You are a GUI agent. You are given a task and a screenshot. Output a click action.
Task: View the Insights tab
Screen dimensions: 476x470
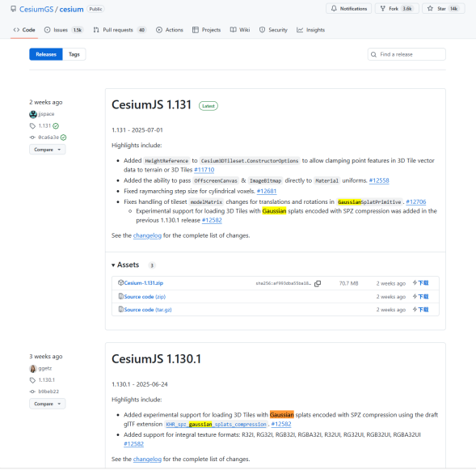point(311,30)
